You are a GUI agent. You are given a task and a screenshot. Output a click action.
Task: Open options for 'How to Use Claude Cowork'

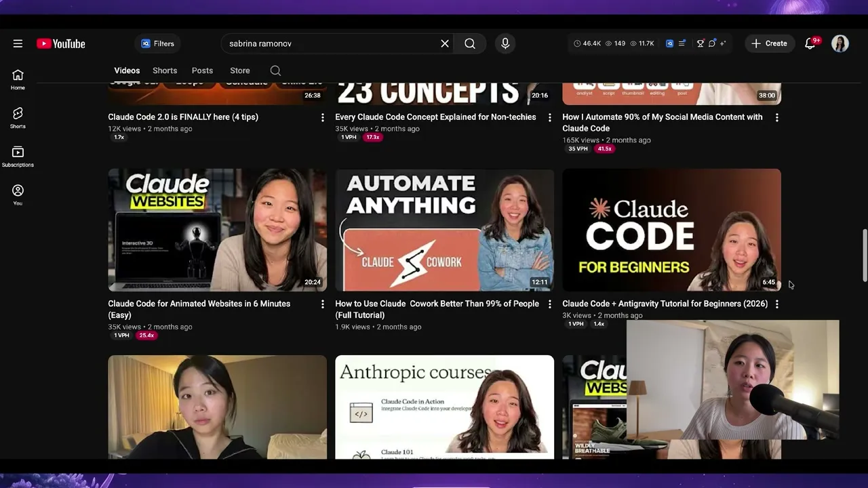coord(550,304)
